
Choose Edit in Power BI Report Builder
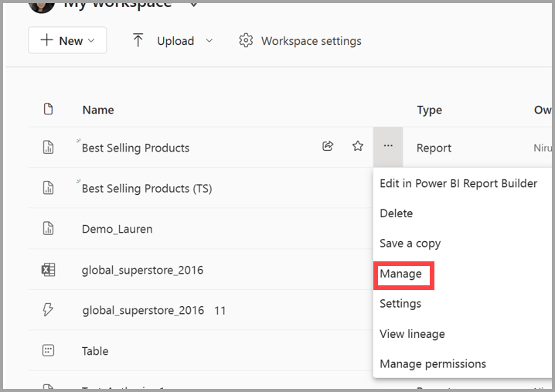(458, 183)
